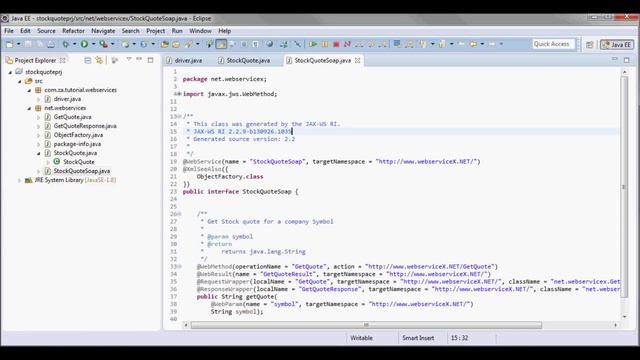Switch to the driver.java editor tab
The height and width of the screenshot is (360, 640).
pos(184,60)
